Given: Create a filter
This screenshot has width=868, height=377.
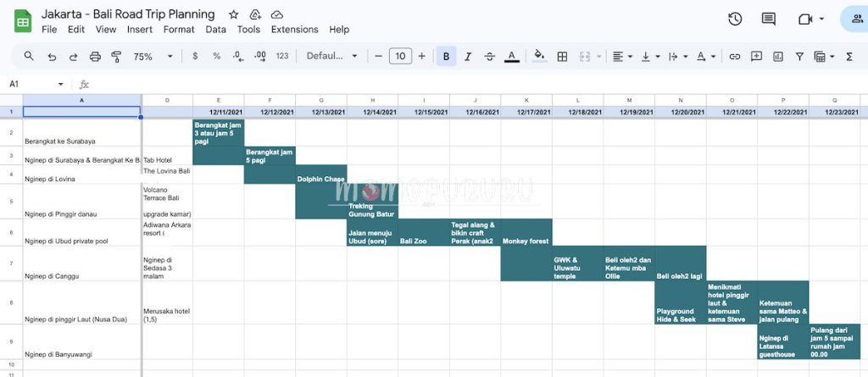Looking at the screenshot, I should coord(799,57).
